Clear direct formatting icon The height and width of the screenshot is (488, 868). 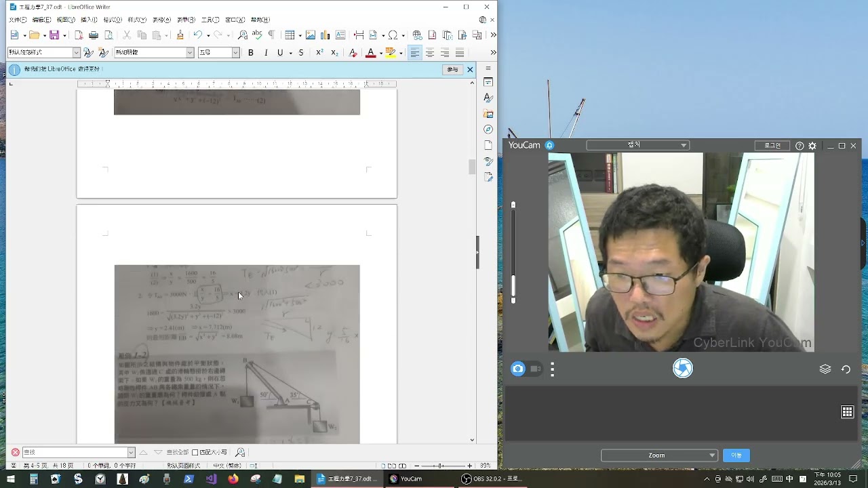(x=353, y=53)
